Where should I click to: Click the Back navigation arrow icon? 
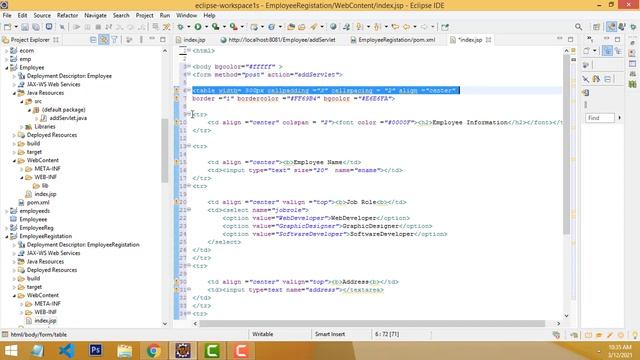pos(407,27)
